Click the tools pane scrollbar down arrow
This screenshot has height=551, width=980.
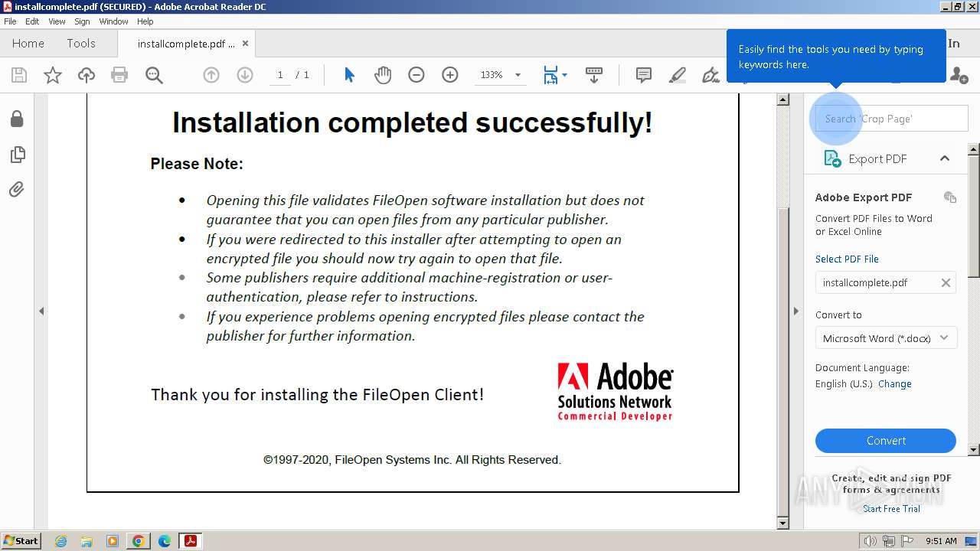[x=974, y=450]
